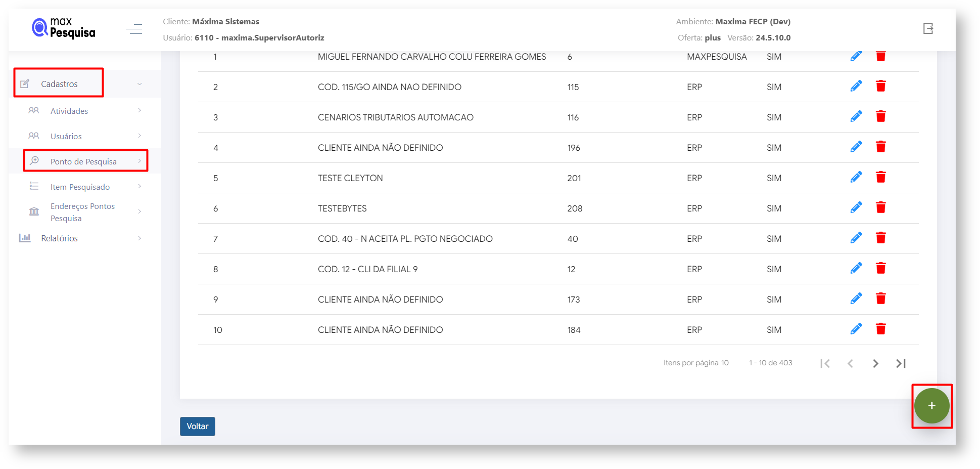Delete COD. 12 - CLI DA FILIAL 9
980x469 pixels.
click(880, 269)
